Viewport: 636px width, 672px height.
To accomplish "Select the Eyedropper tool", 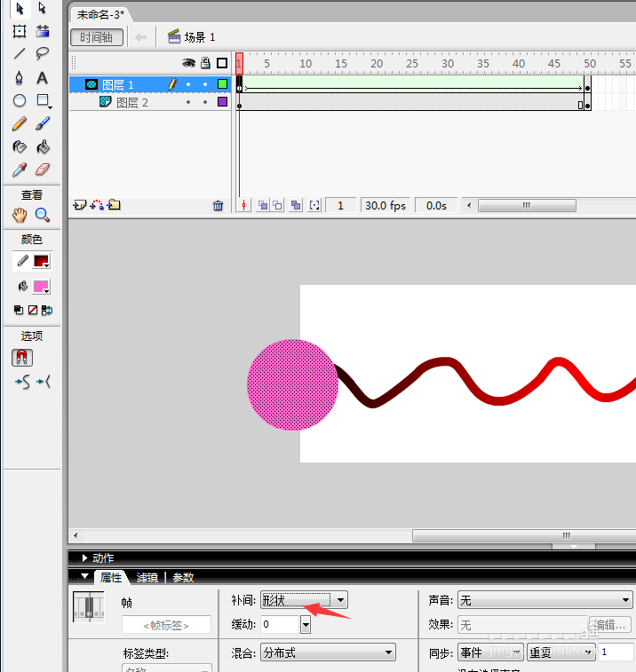I will tap(20, 170).
